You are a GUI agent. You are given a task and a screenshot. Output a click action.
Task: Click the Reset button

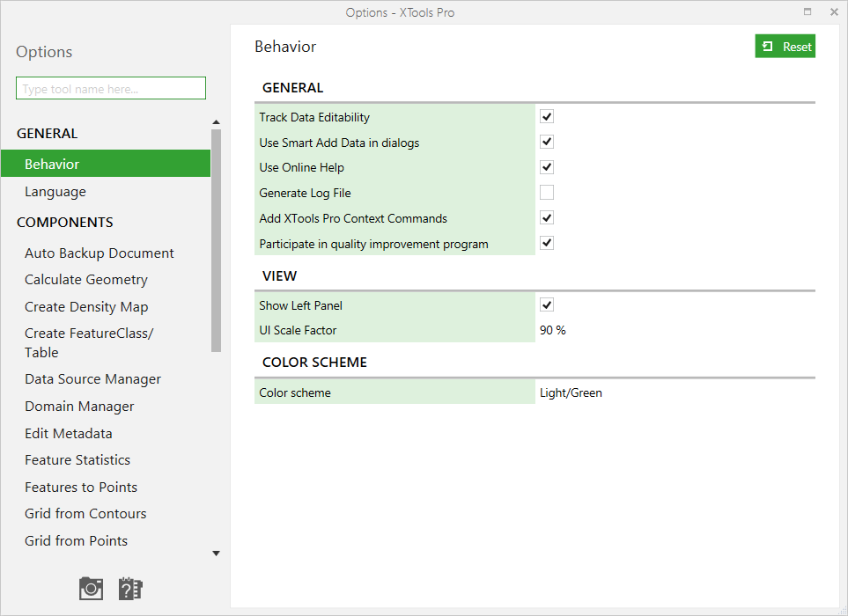tap(785, 47)
